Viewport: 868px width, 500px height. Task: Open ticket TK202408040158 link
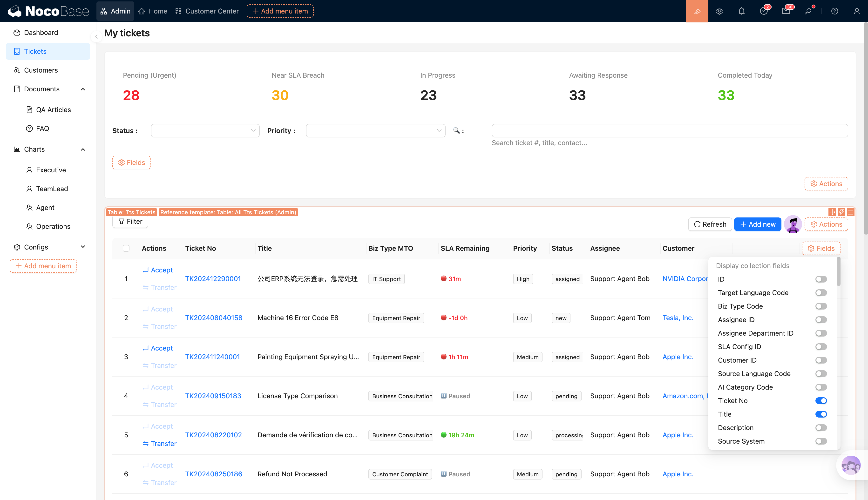(x=214, y=318)
